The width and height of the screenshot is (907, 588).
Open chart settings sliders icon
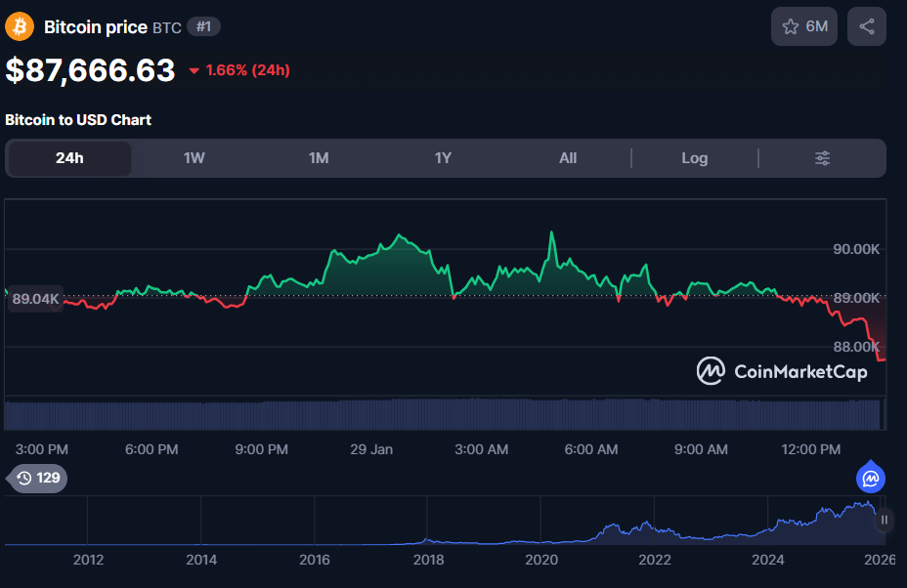click(822, 158)
